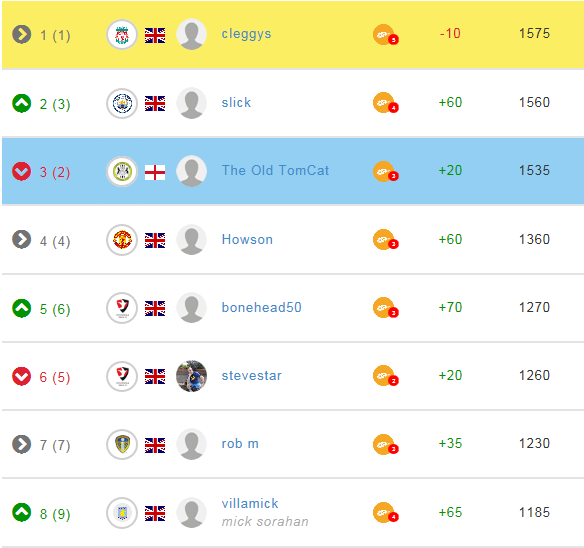Open Howson's profile link
584x548 pixels.
point(247,239)
